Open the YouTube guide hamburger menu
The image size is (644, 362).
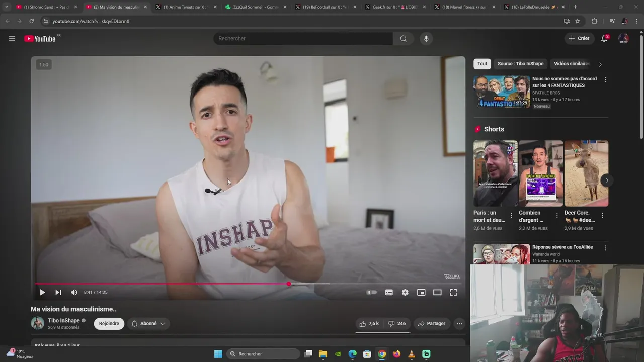click(12, 38)
